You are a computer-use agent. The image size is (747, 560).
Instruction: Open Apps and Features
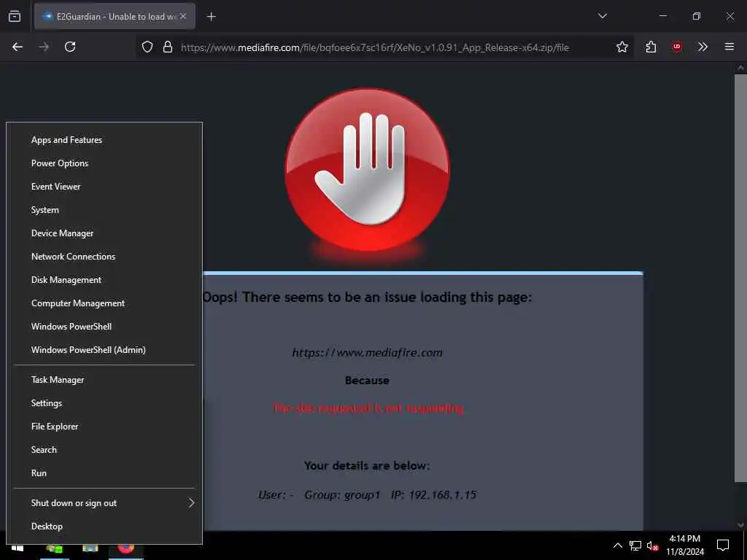(x=104, y=140)
